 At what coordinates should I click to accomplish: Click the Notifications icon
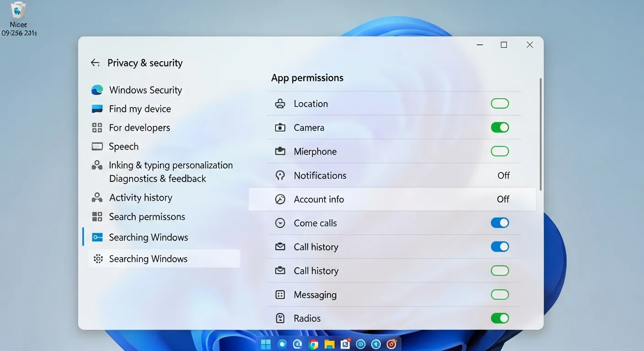coord(280,175)
